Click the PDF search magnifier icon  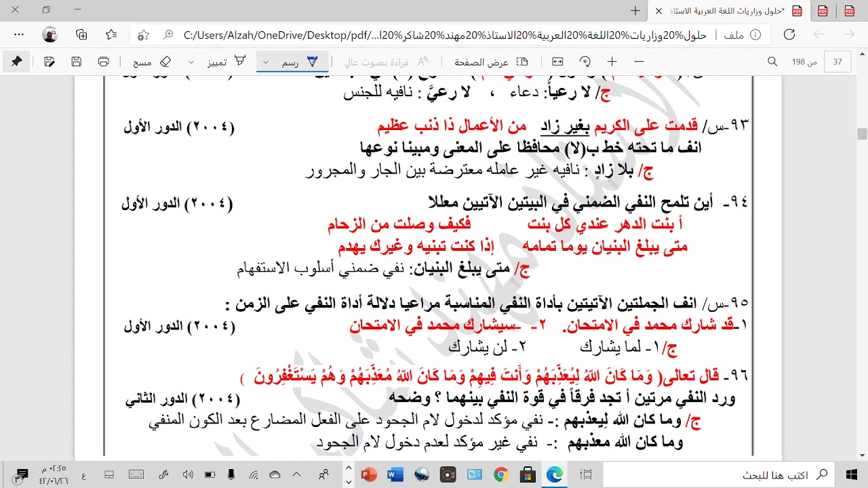772,62
